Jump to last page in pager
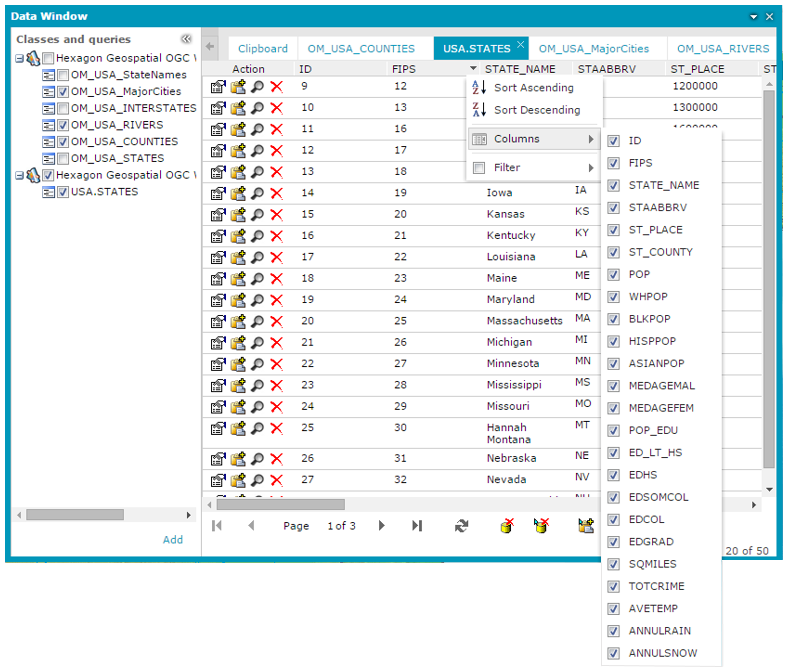Image resolution: width=787 pixels, height=671 pixels. point(417,525)
